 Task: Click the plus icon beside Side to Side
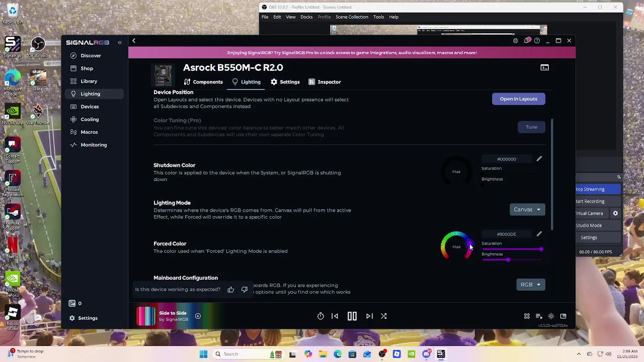198,316
